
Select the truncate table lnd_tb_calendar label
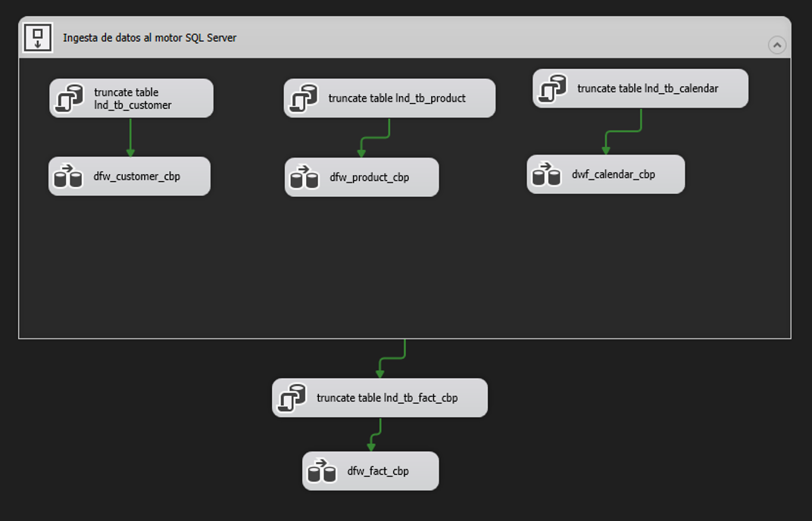coord(648,89)
